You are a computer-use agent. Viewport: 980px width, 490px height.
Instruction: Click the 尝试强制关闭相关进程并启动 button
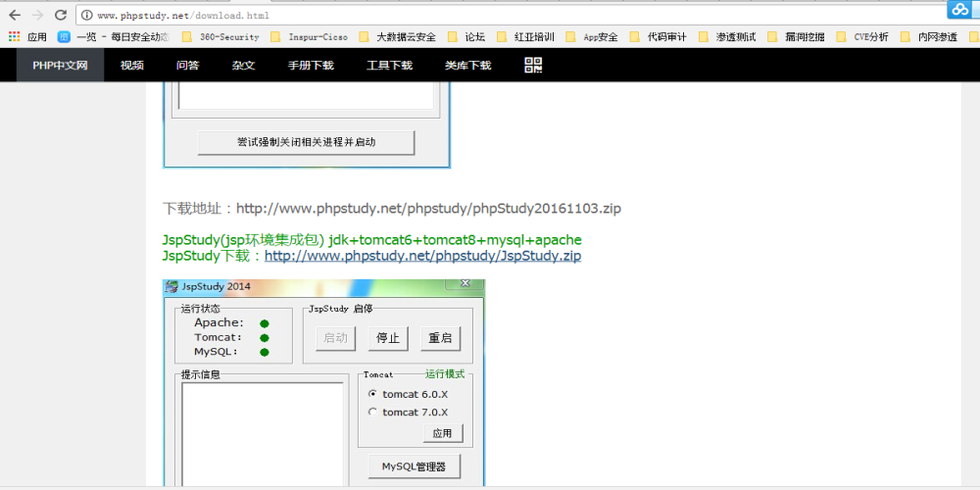tap(306, 142)
